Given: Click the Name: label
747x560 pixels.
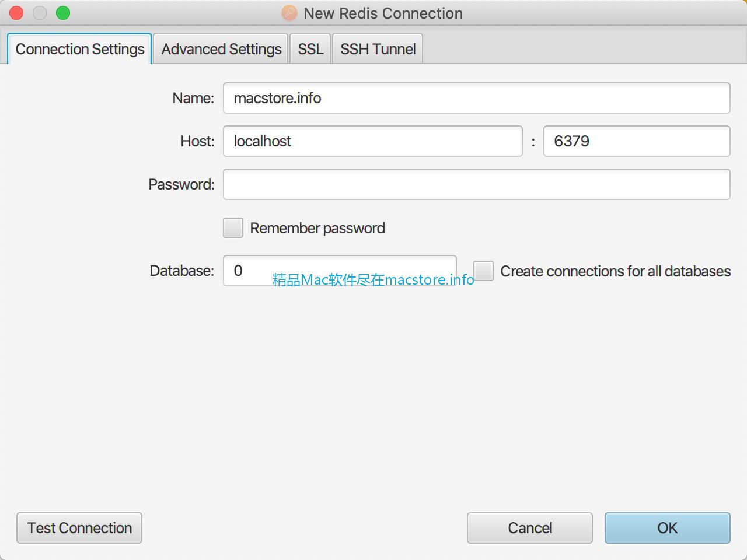Looking at the screenshot, I should (193, 98).
